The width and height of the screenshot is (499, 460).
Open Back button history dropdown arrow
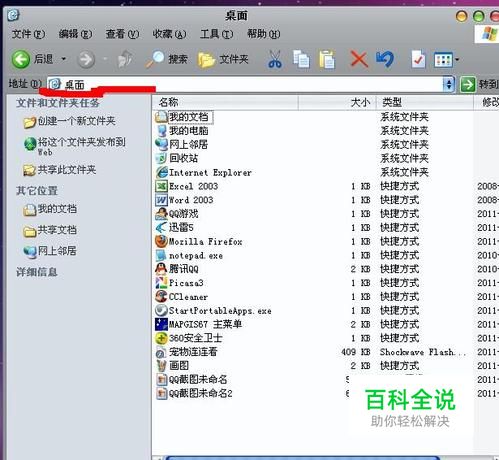[x=64, y=60]
